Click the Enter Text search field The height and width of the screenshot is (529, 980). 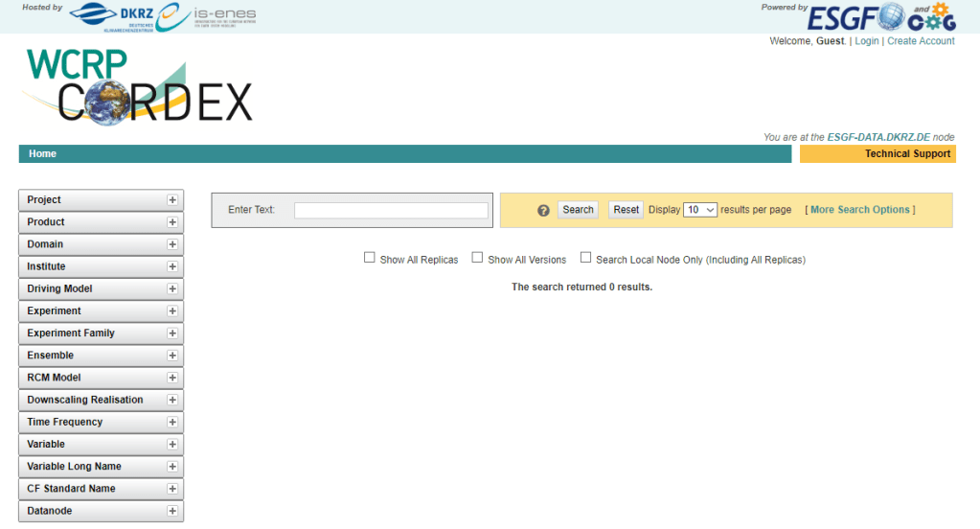[x=391, y=210]
